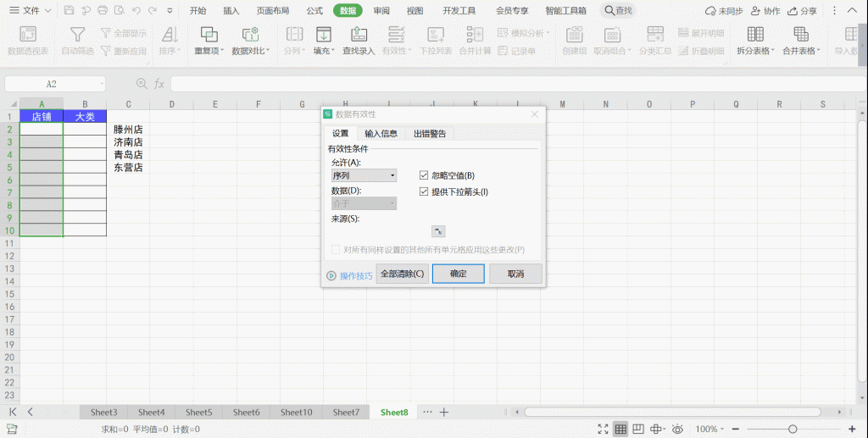Click the range selector icon beside 来源

(438, 231)
